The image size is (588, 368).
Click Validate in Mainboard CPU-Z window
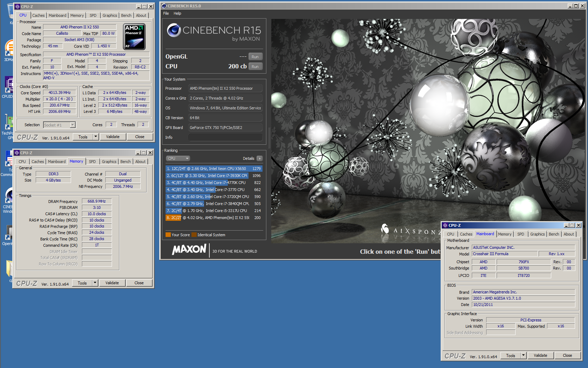coord(540,355)
